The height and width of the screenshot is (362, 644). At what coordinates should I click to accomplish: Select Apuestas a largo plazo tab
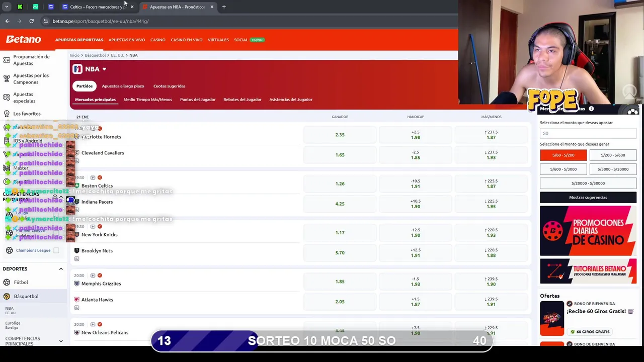pyautogui.click(x=123, y=86)
